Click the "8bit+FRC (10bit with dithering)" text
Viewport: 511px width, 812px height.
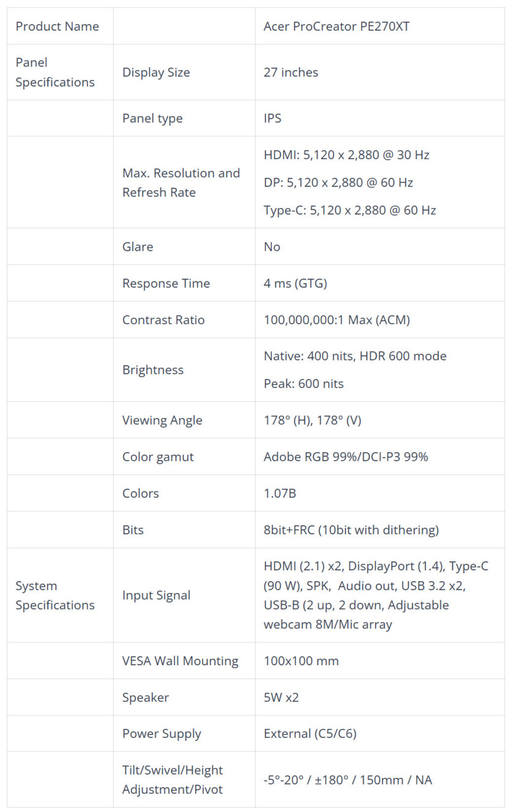(351, 530)
